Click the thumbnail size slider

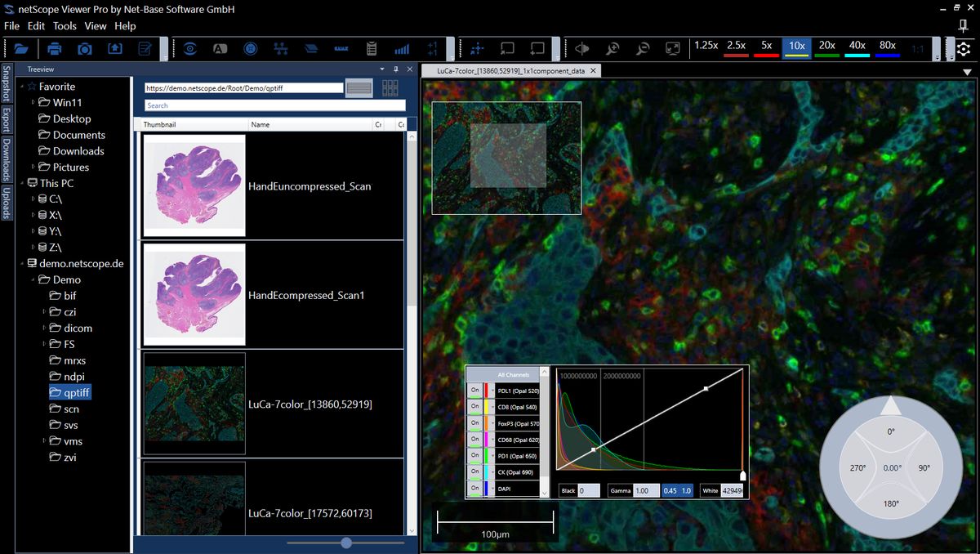(x=345, y=542)
